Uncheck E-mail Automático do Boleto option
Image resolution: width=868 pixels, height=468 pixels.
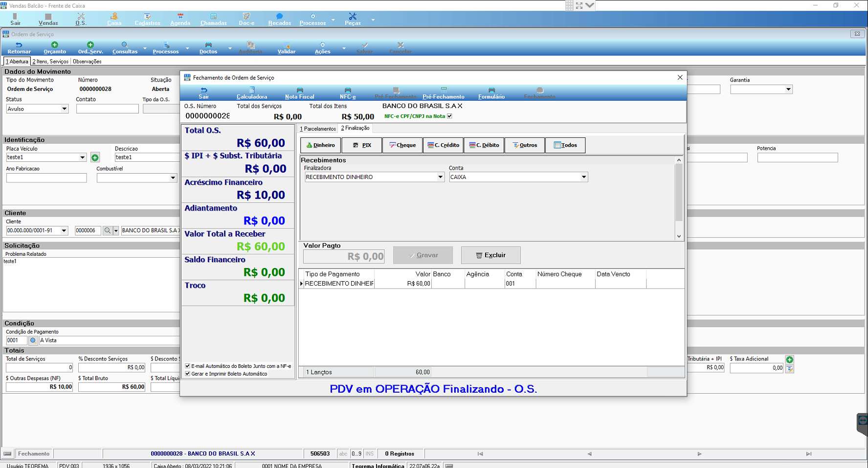coord(187,366)
